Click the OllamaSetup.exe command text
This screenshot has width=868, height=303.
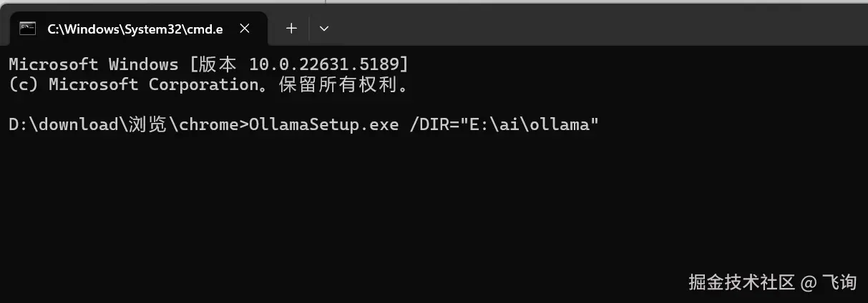tap(323, 124)
